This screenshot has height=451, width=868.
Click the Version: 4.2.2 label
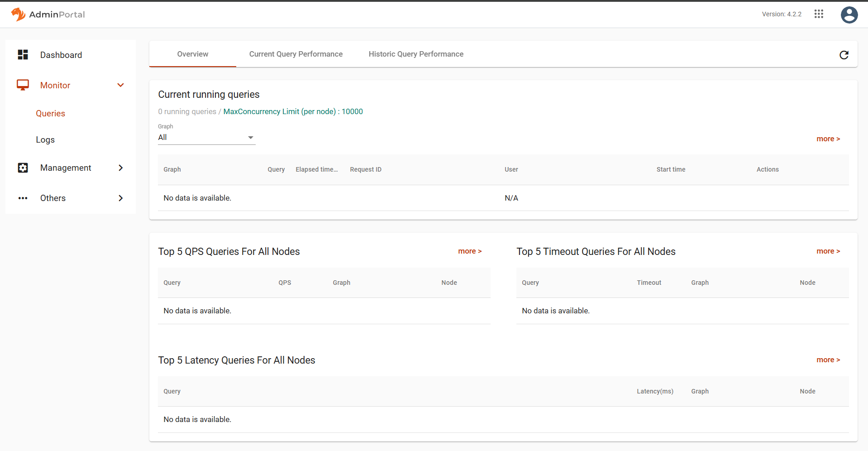click(x=782, y=14)
